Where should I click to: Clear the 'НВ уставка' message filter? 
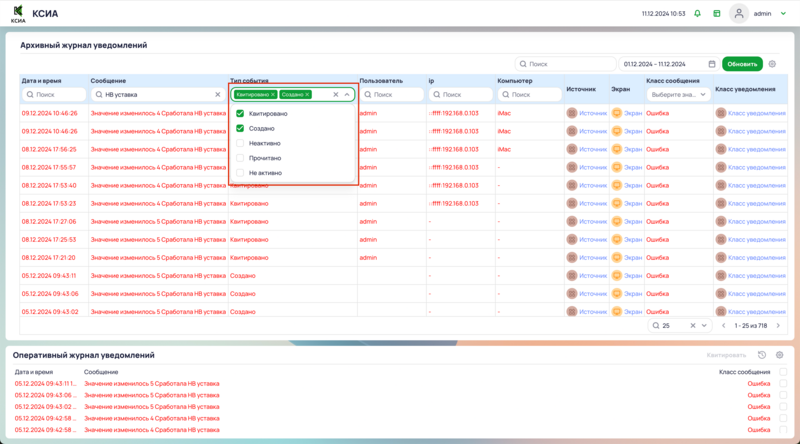218,95
